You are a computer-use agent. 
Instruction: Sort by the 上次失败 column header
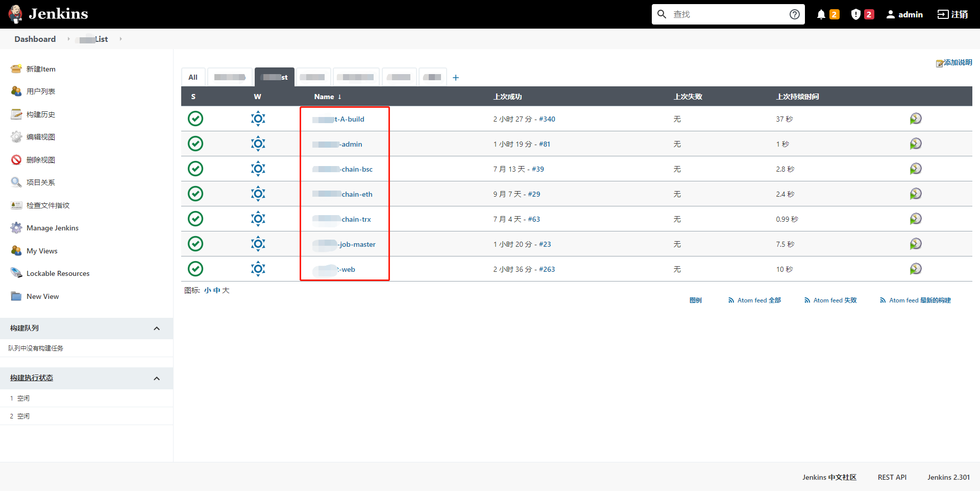(x=688, y=97)
